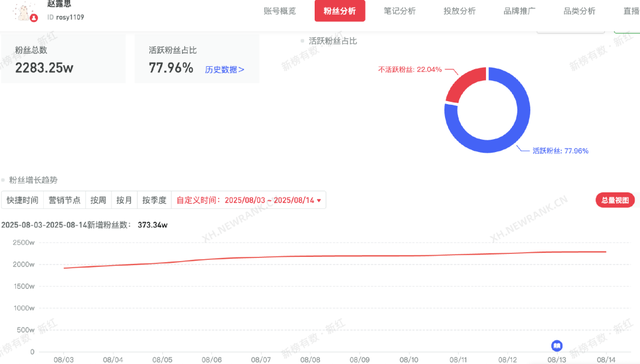Viewport: 640px width, 364px height.
Task: Open the 历史数据 link
Action: pos(224,70)
